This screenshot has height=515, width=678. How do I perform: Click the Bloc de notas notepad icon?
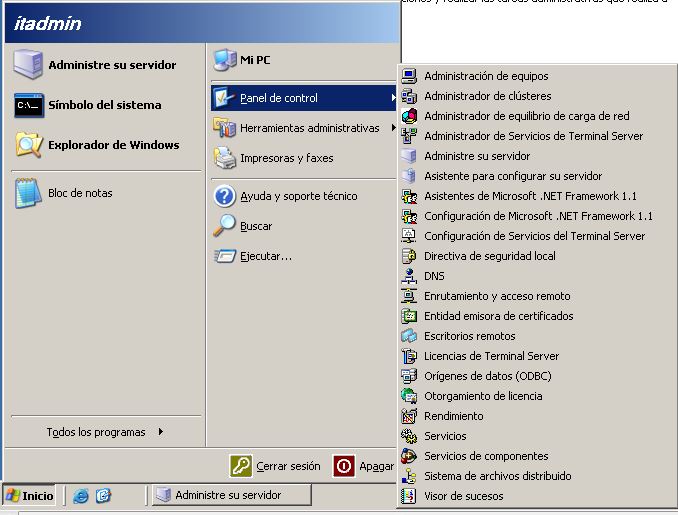[x=29, y=193]
